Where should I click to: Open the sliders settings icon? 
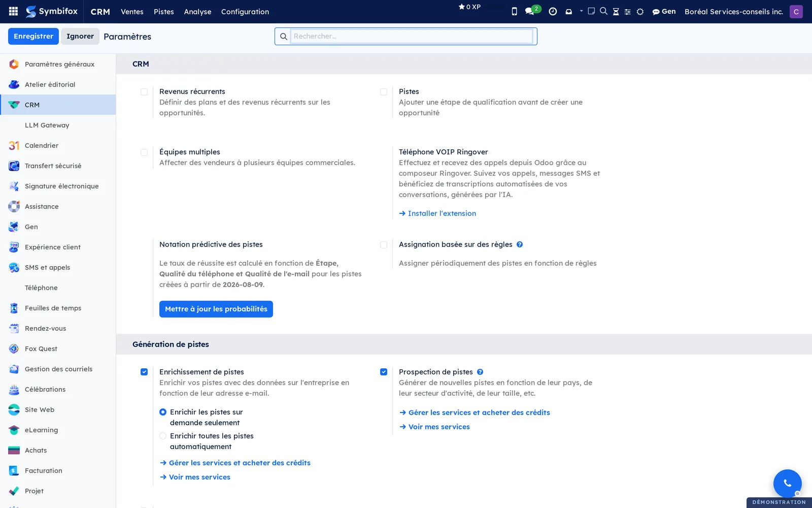coord(628,12)
